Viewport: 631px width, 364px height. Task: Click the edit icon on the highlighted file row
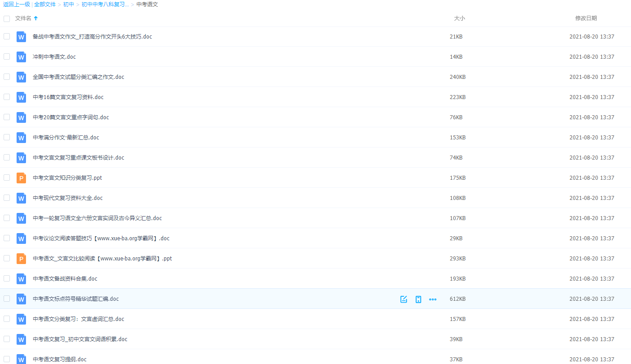[404, 299]
